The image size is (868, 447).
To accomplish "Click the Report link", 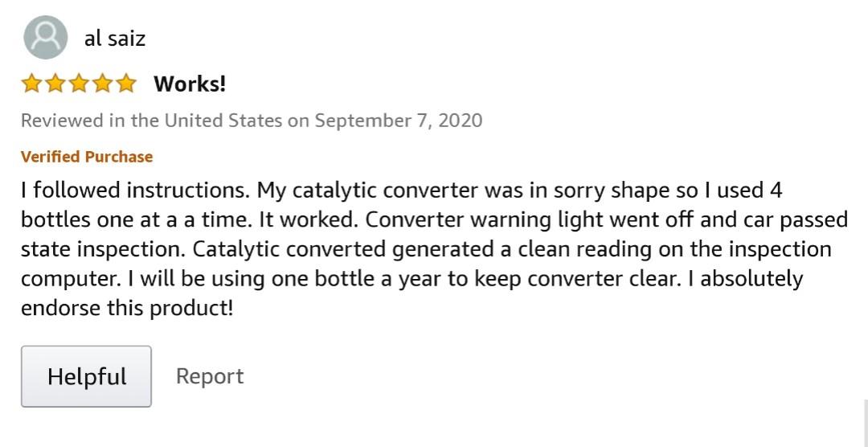I will coord(210,376).
